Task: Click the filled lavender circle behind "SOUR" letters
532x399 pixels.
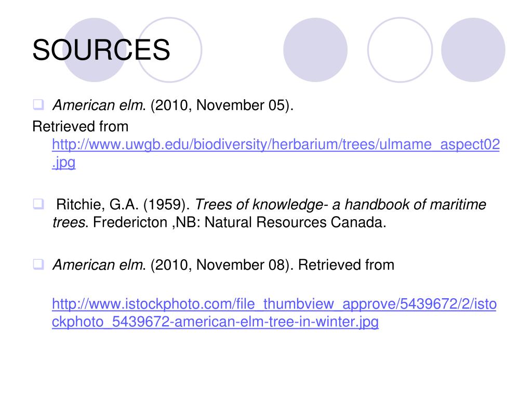Action: click(x=95, y=50)
